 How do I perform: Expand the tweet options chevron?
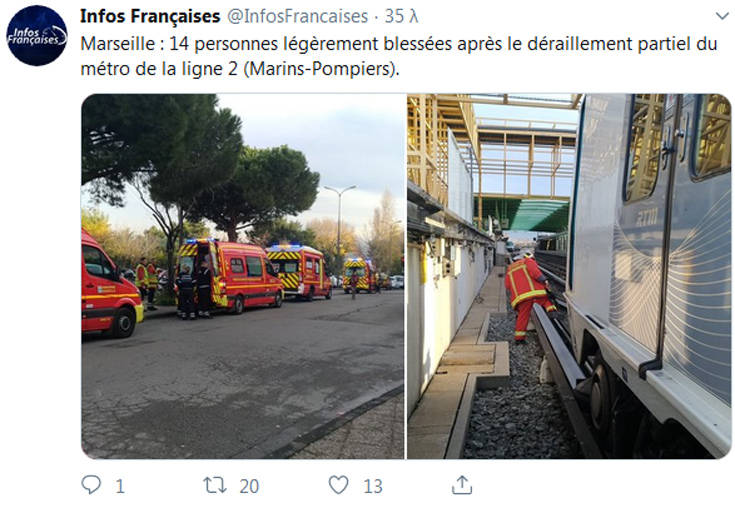click(x=722, y=16)
